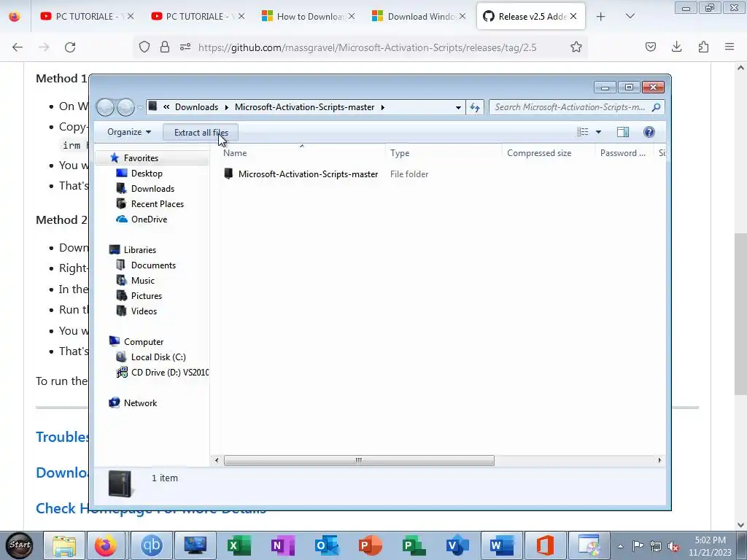The image size is (747, 560).
Task: Expand the address bar history dropdown
Action: point(458,107)
